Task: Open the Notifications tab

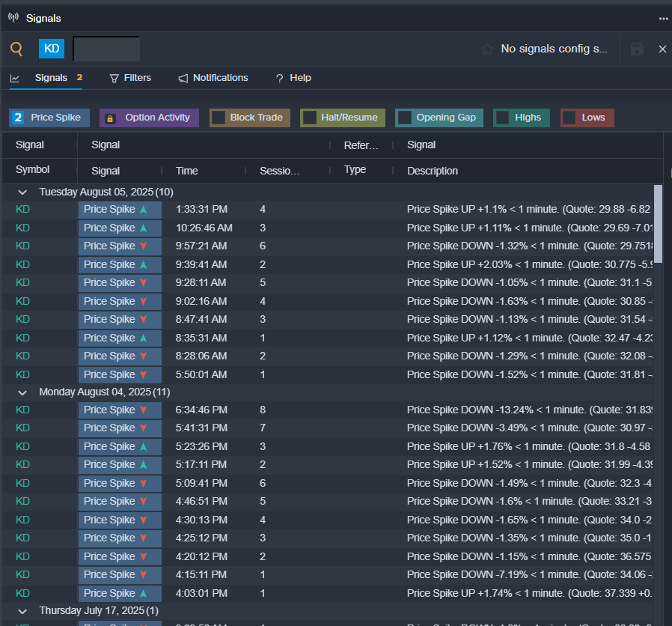Action: tap(213, 78)
